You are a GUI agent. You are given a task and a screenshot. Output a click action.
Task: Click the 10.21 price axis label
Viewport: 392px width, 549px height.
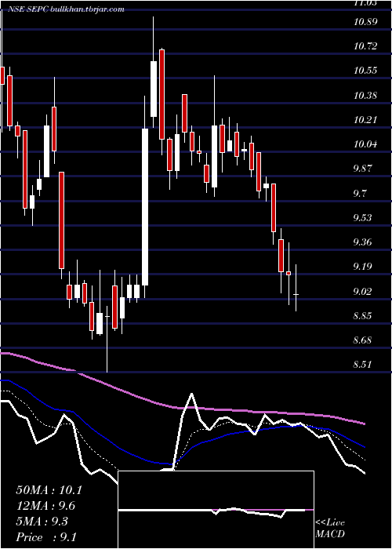[x=365, y=120]
